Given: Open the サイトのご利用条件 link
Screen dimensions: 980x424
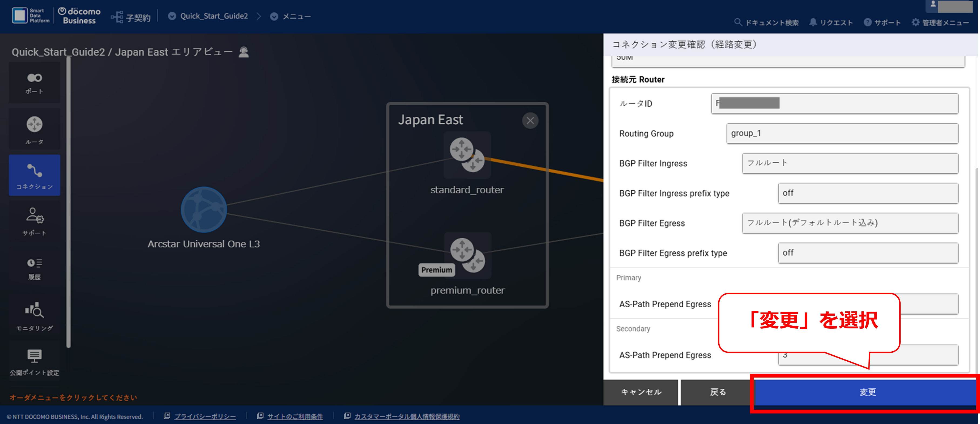Looking at the screenshot, I should tap(295, 416).
